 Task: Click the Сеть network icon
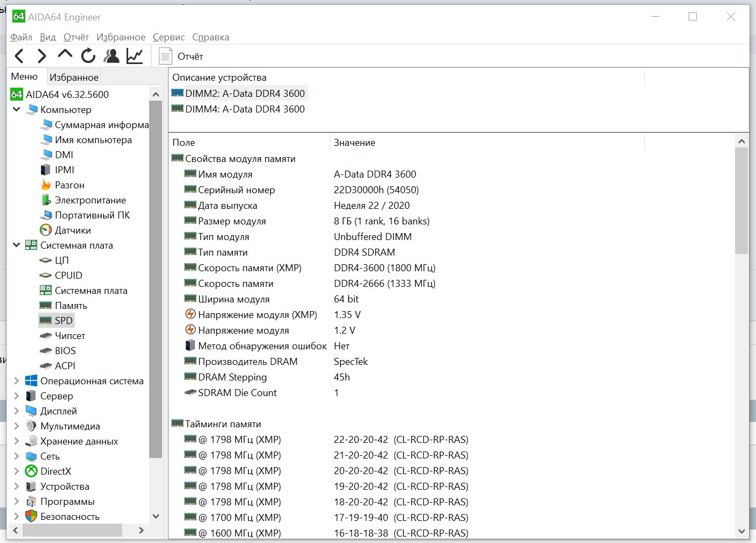pyautogui.click(x=31, y=456)
